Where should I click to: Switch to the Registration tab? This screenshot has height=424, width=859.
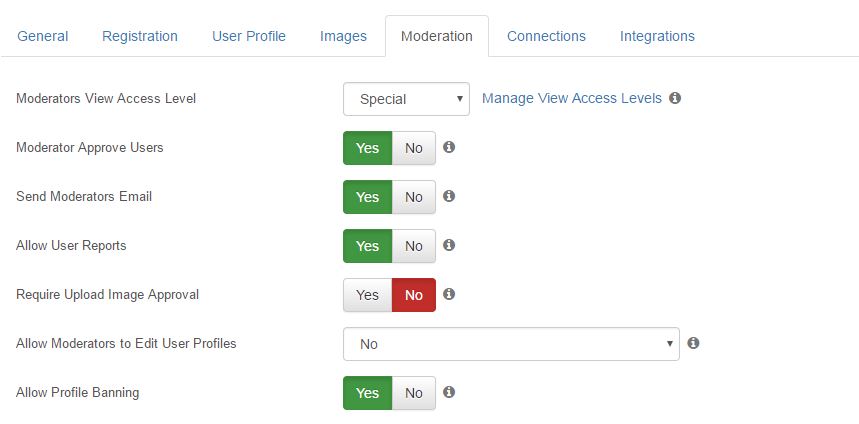pos(140,36)
